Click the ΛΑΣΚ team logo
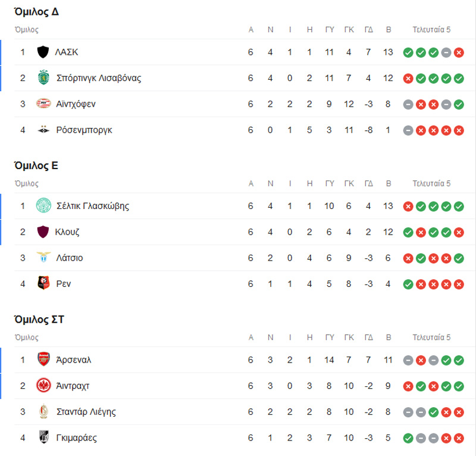 (x=43, y=52)
